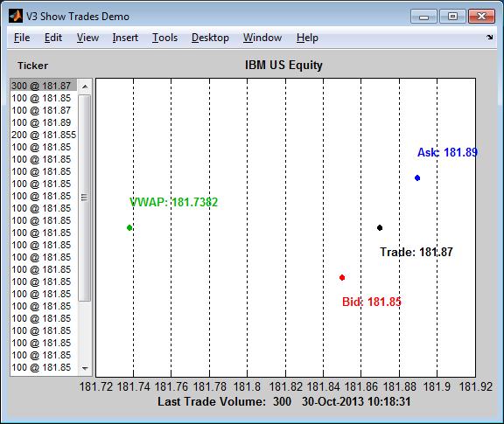
Task: Click the 181.76 x-axis tick label
Action: click(x=171, y=386)
